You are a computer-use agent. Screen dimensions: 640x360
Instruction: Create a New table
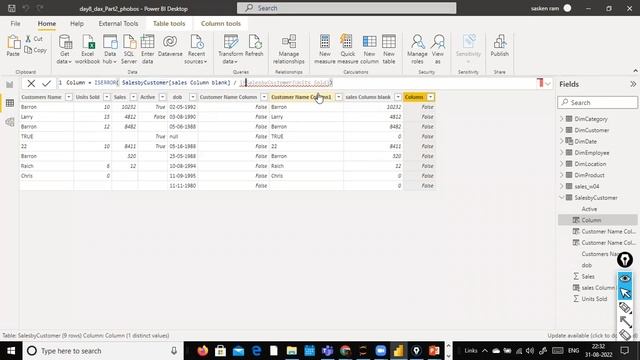tap(389, 49)
